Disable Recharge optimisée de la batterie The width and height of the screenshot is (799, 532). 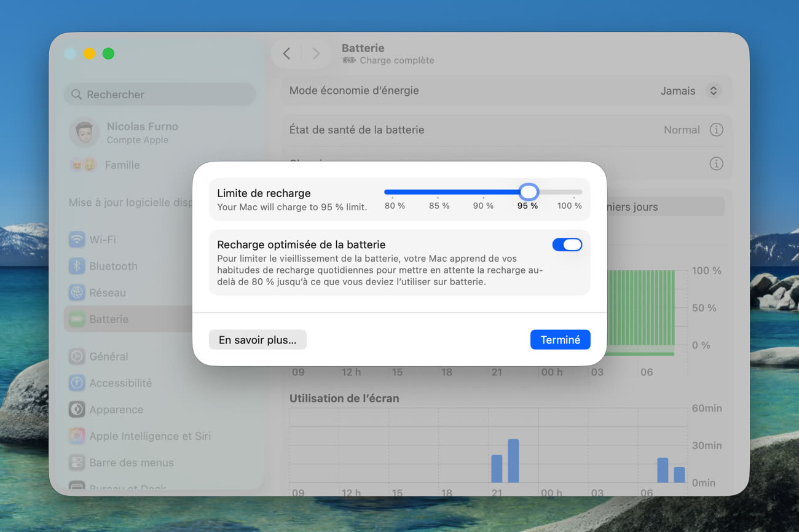click(567, 244)
